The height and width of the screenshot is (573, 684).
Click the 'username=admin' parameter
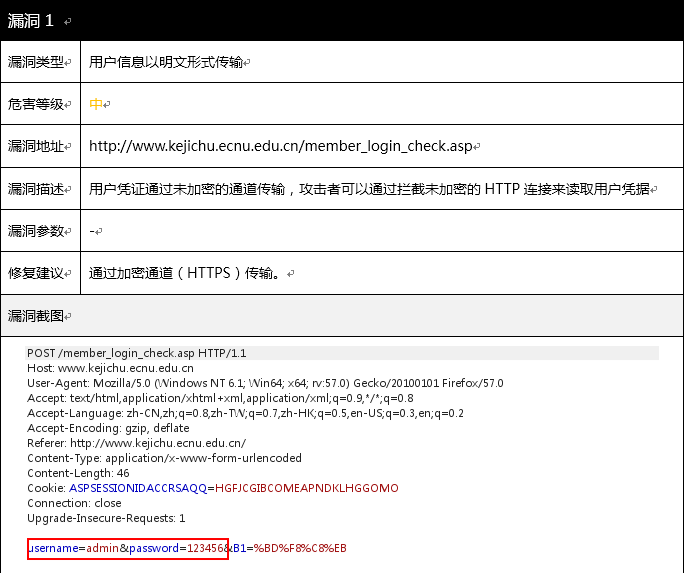[x=73, y=548]
